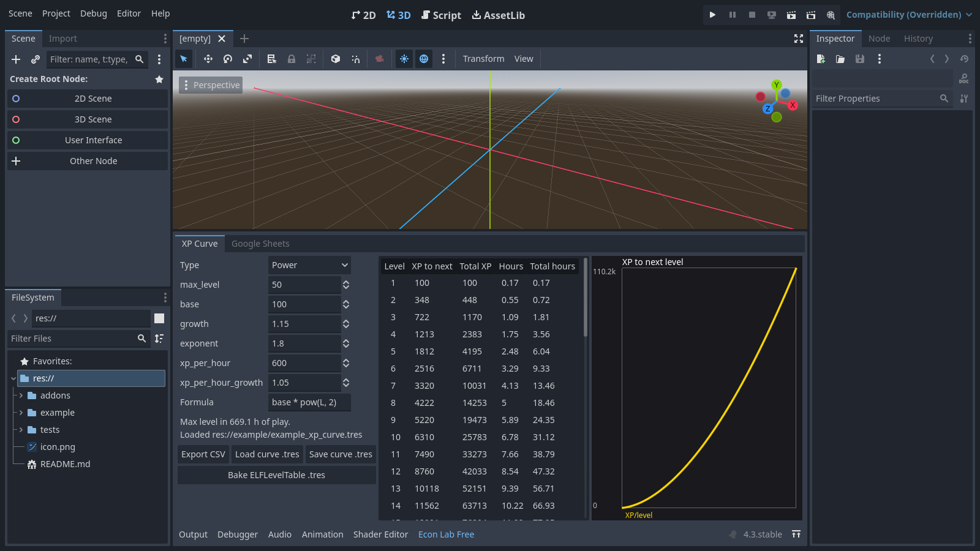Select the Scale mode tool

247,59
